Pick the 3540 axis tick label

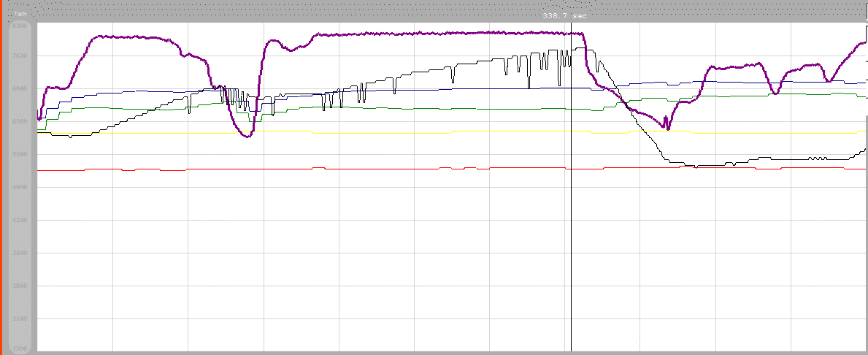click(20, 253)
